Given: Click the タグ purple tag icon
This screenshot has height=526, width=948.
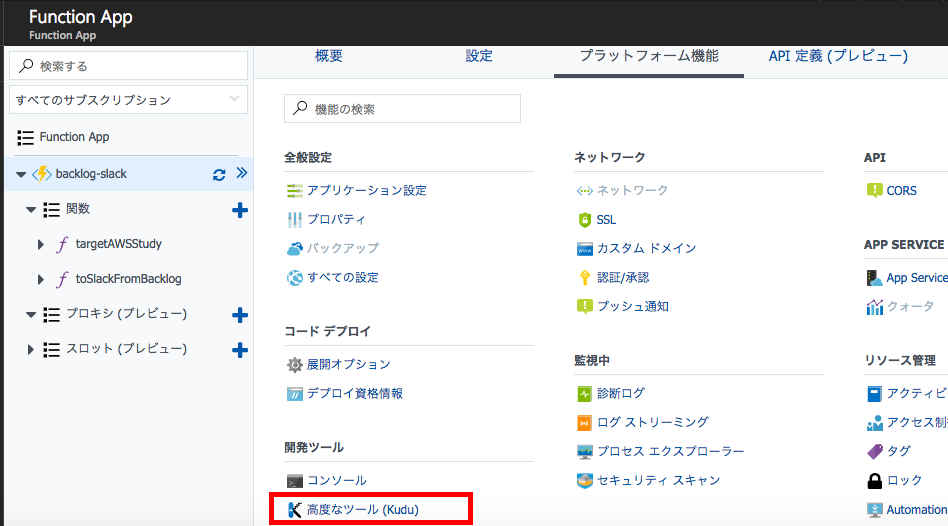Looking at the screenshot, I should [x=875, y=452].
